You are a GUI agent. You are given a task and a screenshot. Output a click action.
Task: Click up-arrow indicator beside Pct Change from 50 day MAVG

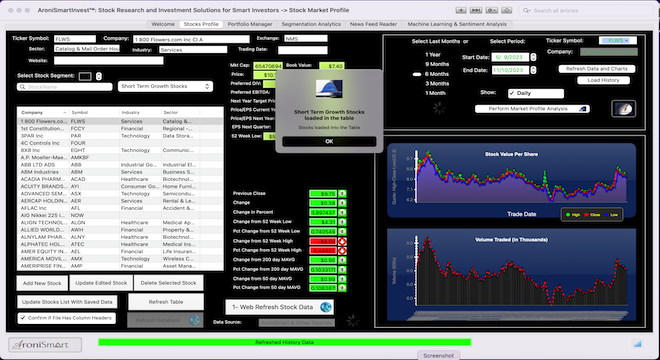(x=342, y=288)
